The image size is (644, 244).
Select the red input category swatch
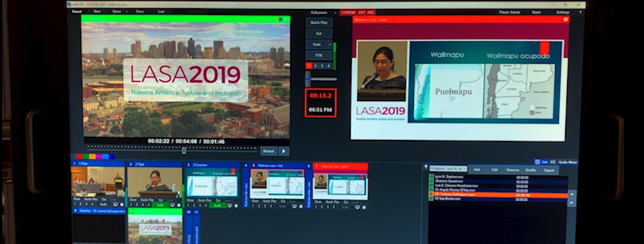[79, 157]
